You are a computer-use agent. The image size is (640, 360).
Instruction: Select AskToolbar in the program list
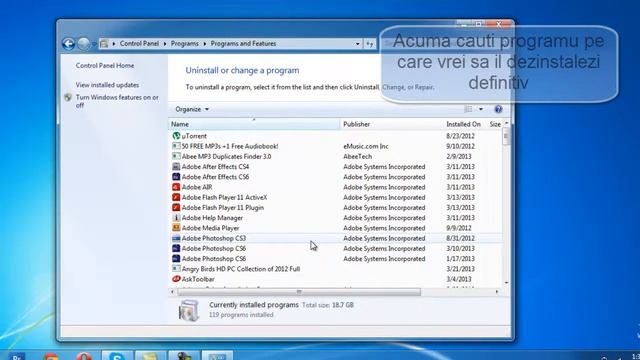[198, 279]
